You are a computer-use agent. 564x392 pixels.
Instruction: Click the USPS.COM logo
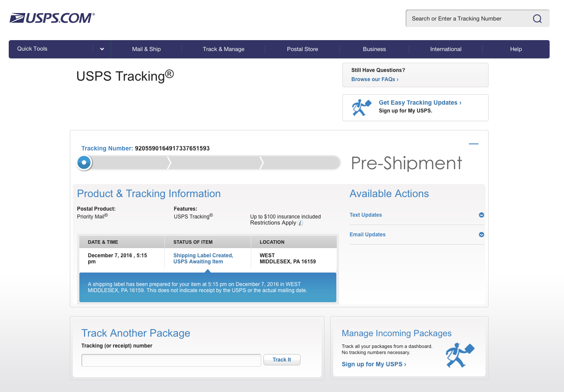pyautogui.click(x=52, y=18)
